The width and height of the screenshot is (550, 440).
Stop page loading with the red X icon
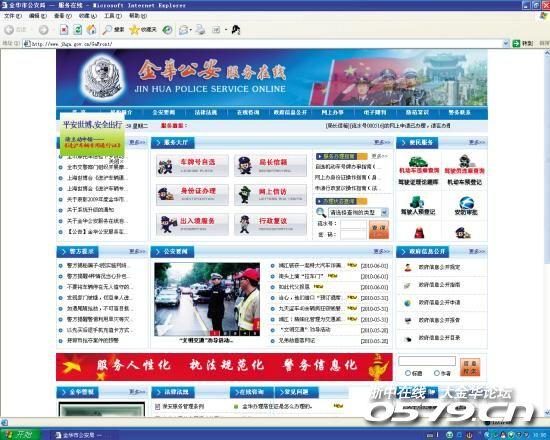pos(64,30)
